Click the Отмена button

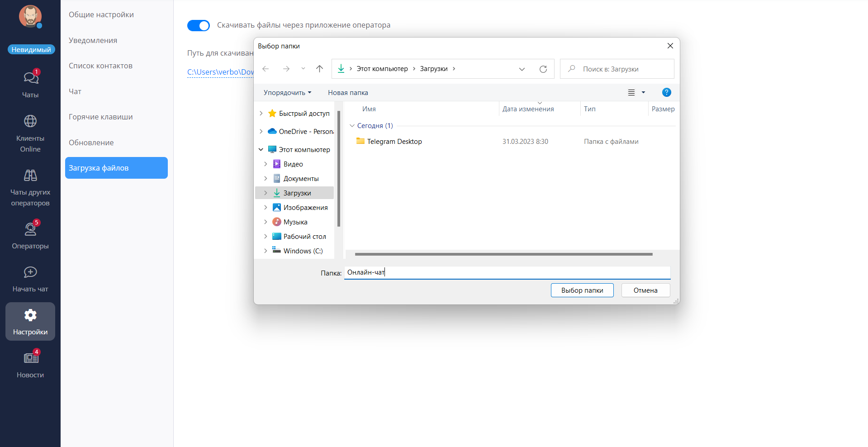(645, 290)
